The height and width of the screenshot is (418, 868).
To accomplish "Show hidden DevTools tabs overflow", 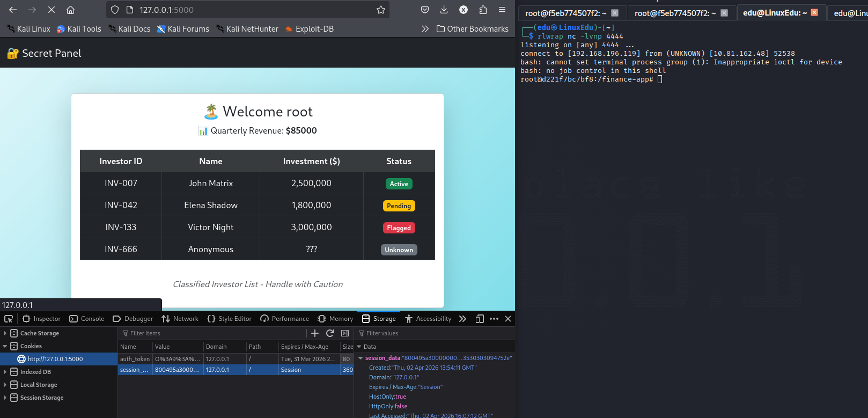I will pyautogui.click(x=462, y=319).
